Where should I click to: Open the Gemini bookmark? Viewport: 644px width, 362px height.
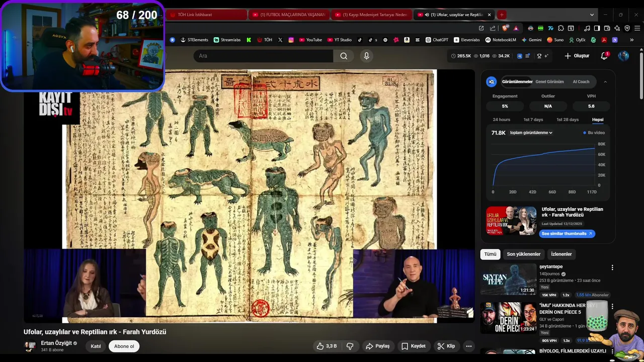(x=531, y=40)
